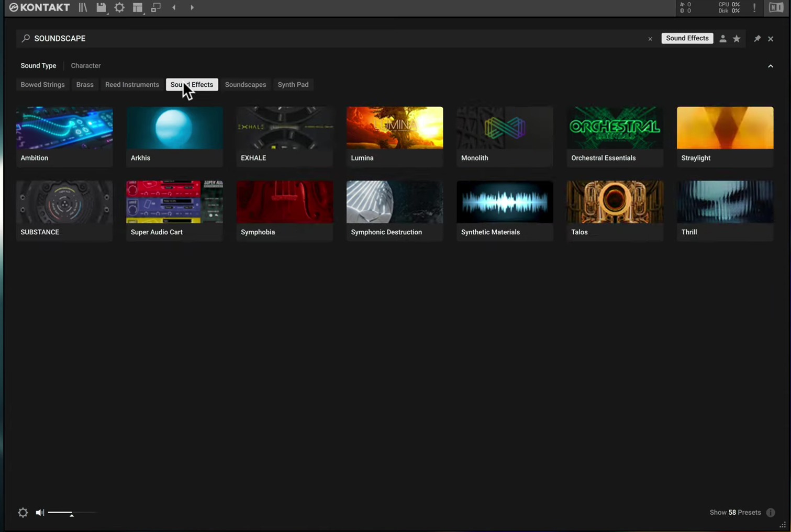This screenshot has height=532, width=791.
Task: Open the Monolith library tile
Action: tap(505, 137)
